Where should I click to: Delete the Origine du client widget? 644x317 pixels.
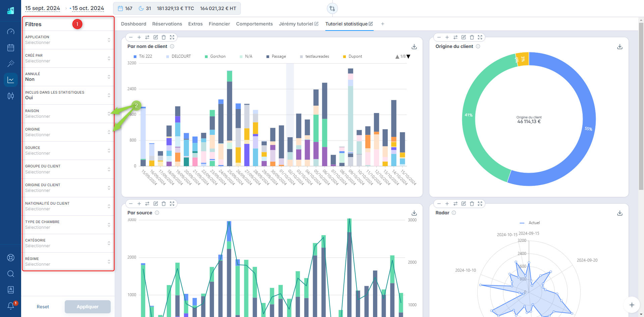pyautogui.click(x=472, y=37)
